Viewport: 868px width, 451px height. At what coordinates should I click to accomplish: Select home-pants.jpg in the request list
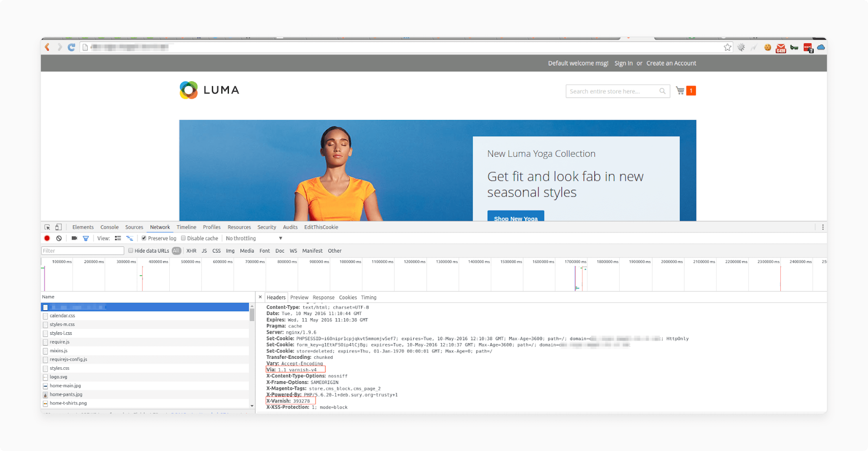click(145, 394)
